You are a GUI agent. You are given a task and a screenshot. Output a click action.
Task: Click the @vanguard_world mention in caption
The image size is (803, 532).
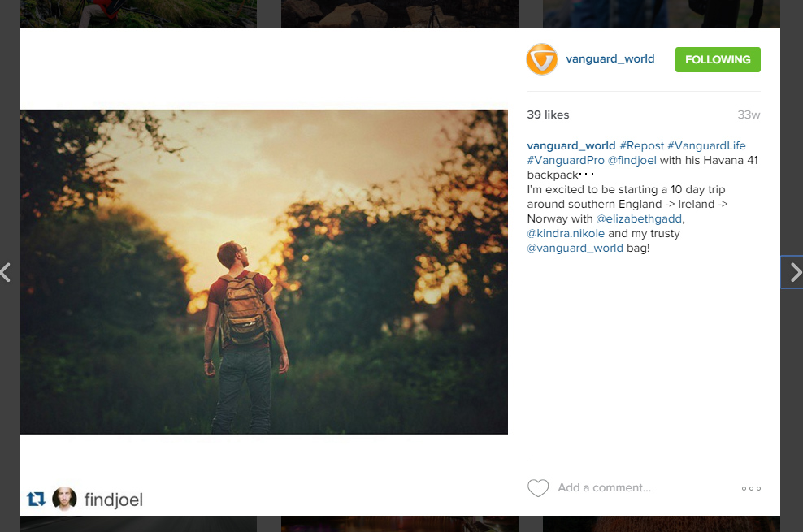click(x=575, y=249)
